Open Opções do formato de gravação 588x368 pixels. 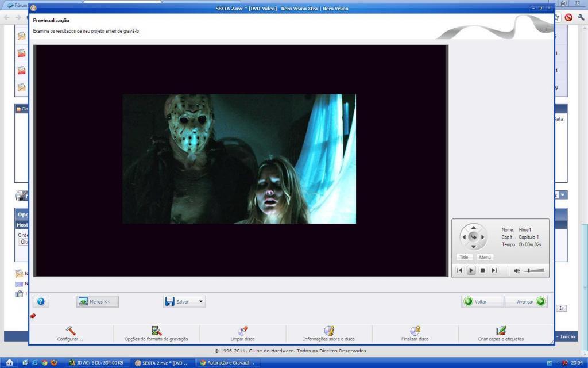click(x=156, y=333)
